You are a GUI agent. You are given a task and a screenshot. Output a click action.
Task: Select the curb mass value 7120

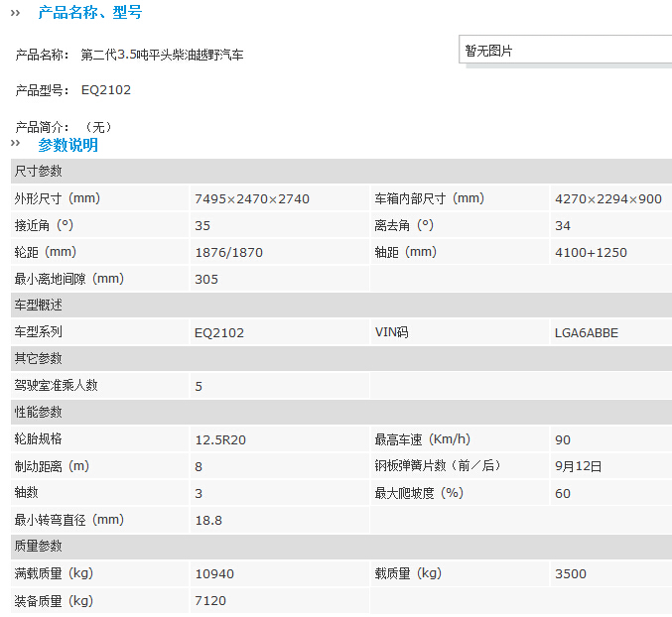[210, 601]
